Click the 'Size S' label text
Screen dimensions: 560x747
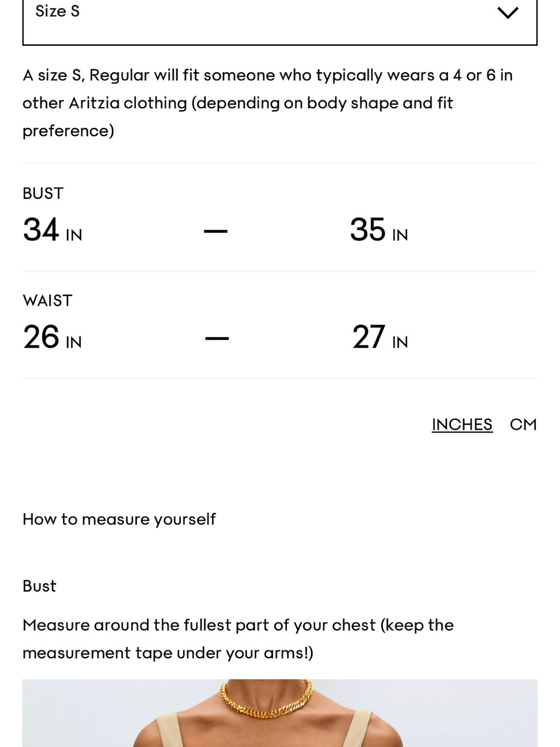pos(58,11)
